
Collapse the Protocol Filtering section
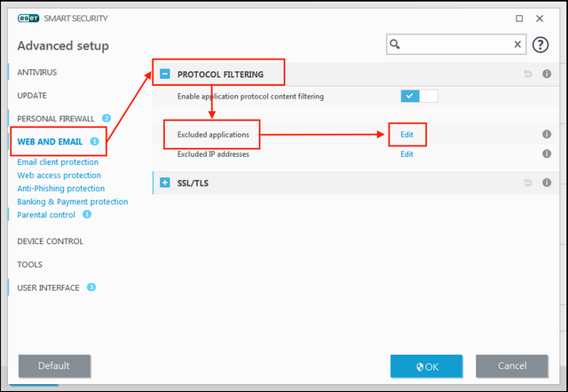[165, 74]
